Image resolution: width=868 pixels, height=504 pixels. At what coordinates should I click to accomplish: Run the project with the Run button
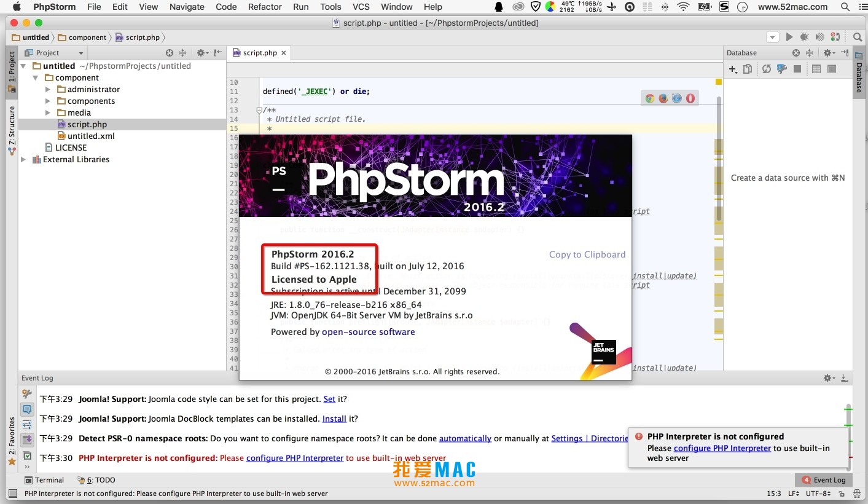click(x=789, y=37)
